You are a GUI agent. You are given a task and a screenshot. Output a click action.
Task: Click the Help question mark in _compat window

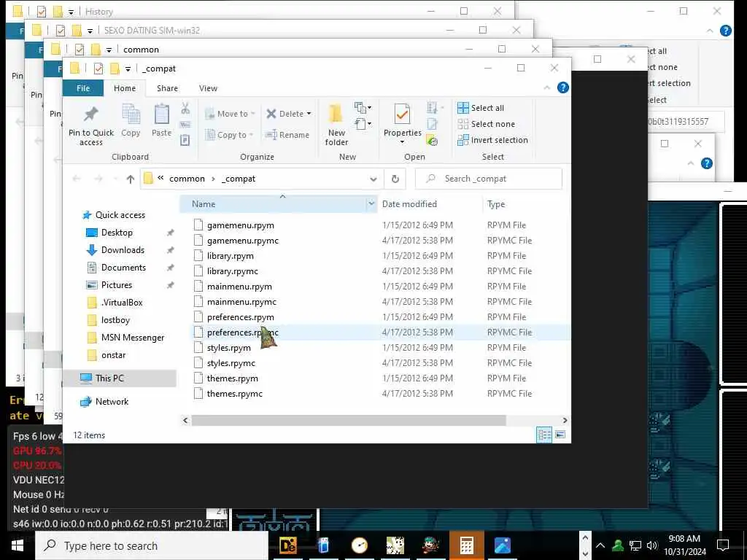[562, 87]
